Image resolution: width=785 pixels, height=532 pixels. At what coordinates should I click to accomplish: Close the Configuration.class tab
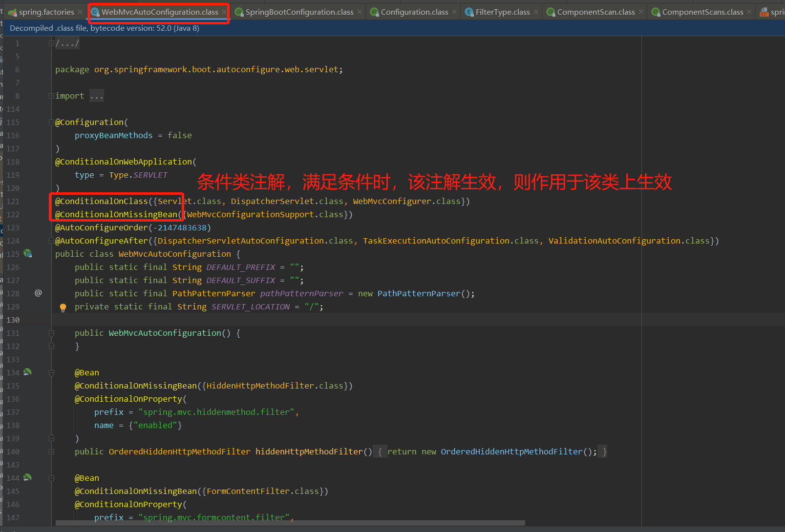point(454,12)
